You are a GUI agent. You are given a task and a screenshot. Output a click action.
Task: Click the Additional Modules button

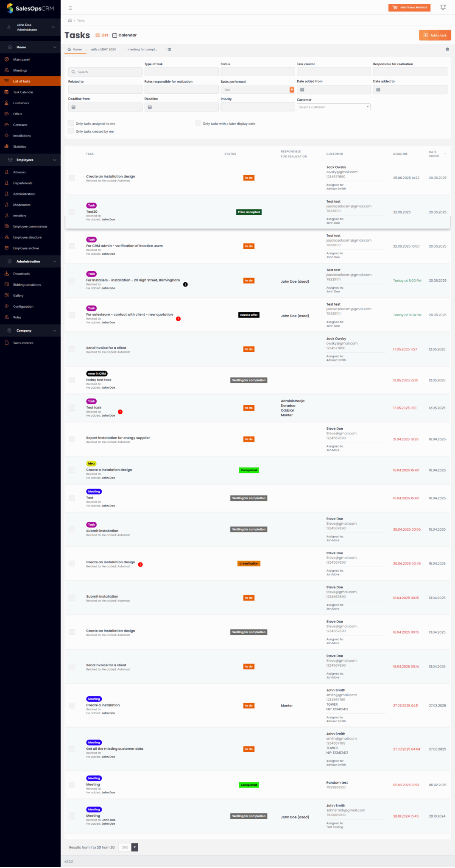(409, 8)
